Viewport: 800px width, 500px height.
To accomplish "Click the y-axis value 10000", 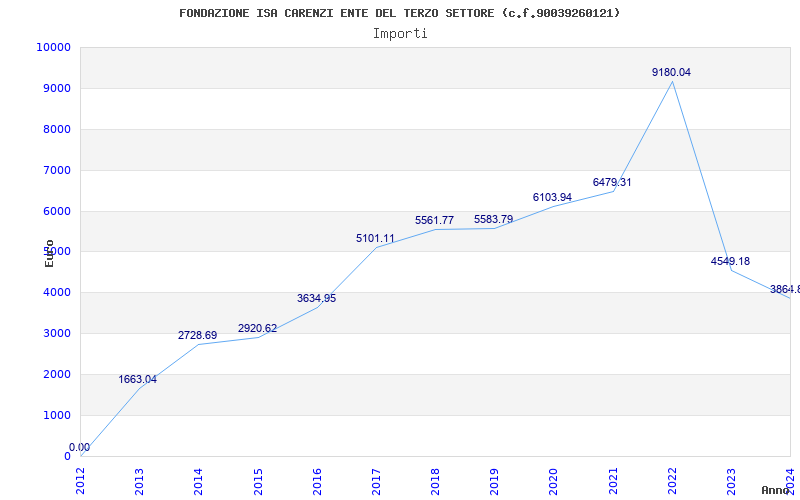I will coord(54,47).
